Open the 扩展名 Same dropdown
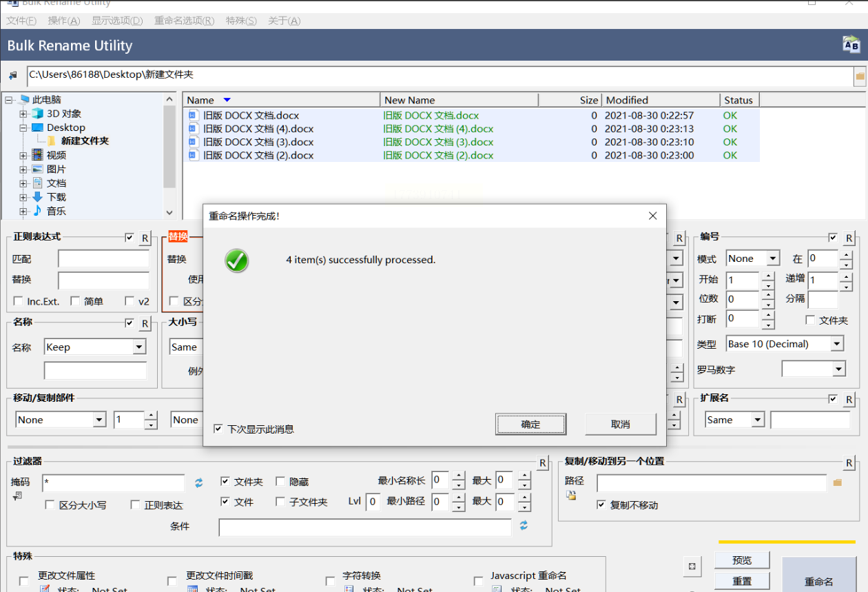Screen dimensions: 868x592 click(758, 420)
